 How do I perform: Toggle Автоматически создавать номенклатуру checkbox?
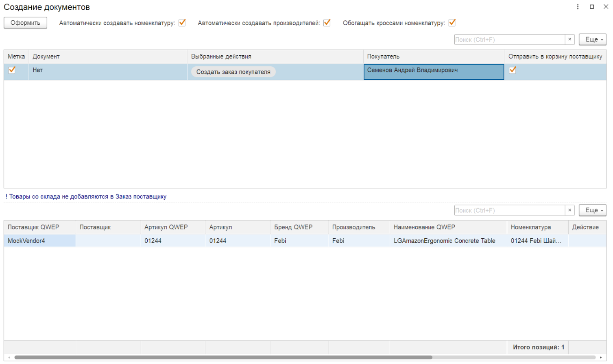click(182, 23)
